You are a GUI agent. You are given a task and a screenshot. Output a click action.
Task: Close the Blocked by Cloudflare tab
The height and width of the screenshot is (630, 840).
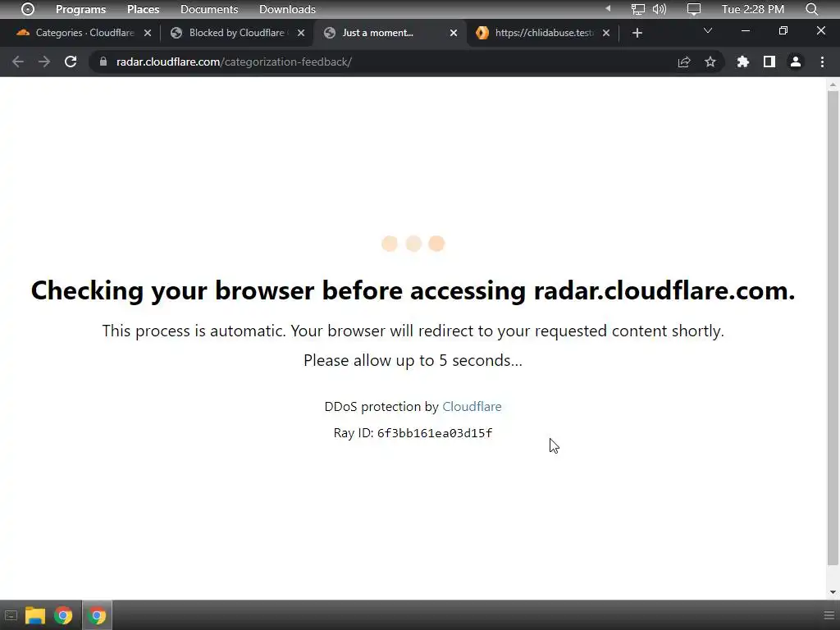coord(301,33)
